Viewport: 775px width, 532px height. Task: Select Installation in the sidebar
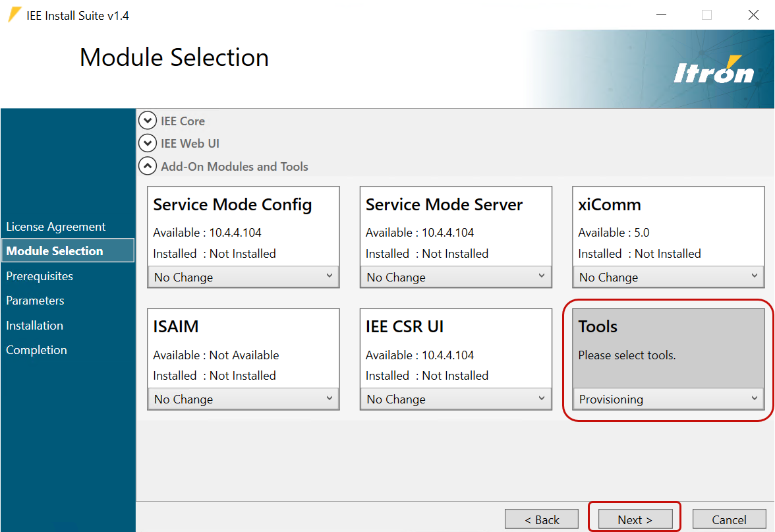34,325
